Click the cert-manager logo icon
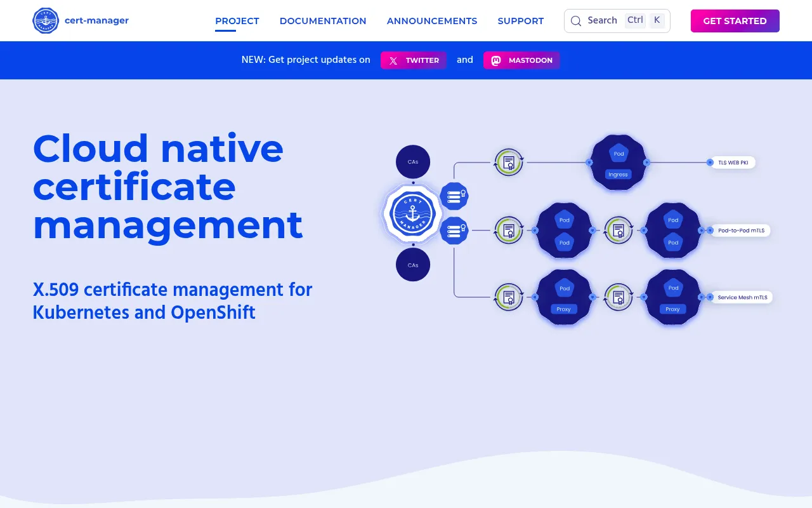This screenshot has width=812, height=508. [46, 21]
